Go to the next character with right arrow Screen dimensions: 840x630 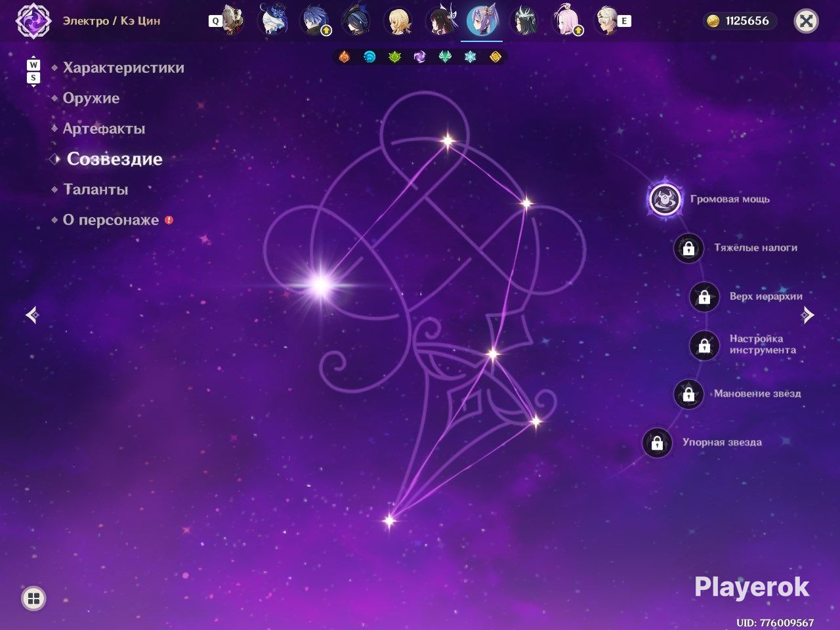(x=808, y=316)
